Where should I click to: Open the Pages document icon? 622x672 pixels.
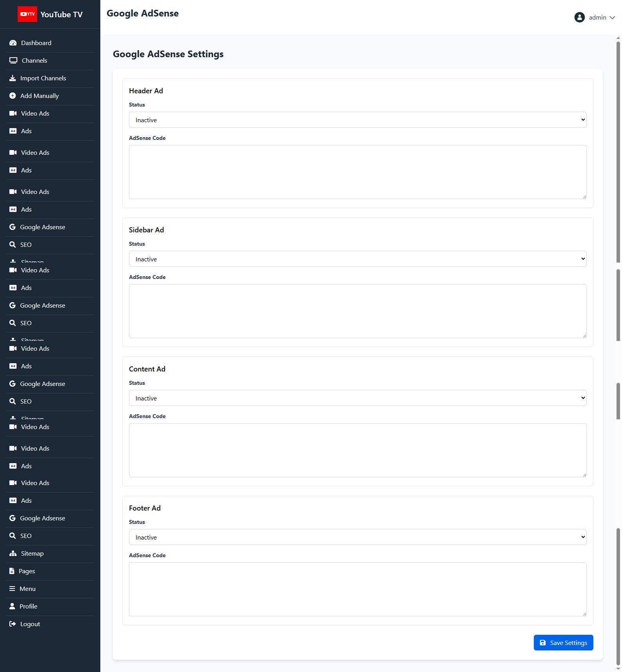pos(12,571)
